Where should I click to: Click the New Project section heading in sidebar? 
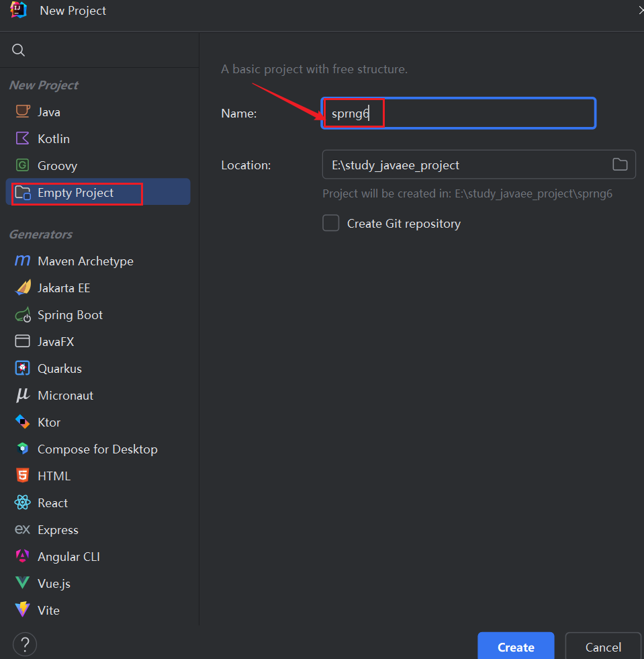click(44, 85)
